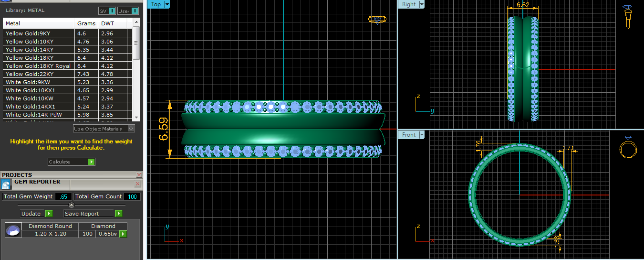Close the Projects panel
This screenshot has height=260, width=644.
click(139, 175)
